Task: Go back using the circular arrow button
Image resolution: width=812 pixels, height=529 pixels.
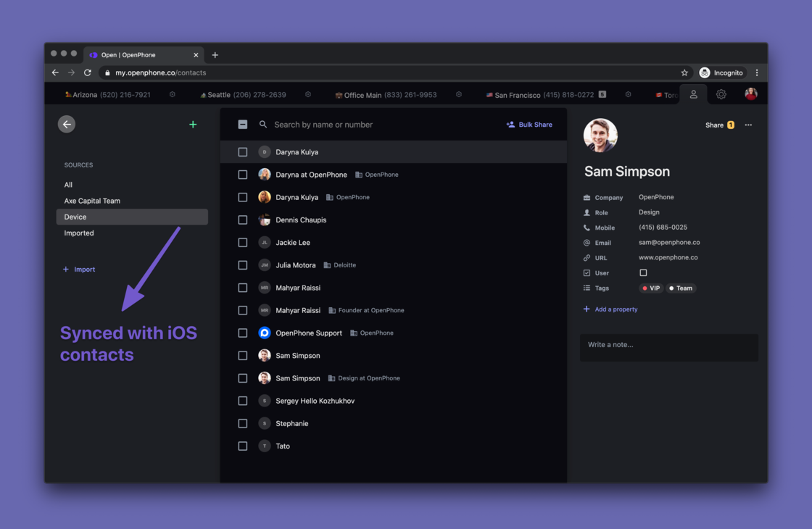Action: pyautogui.click(x=66, y=124)
